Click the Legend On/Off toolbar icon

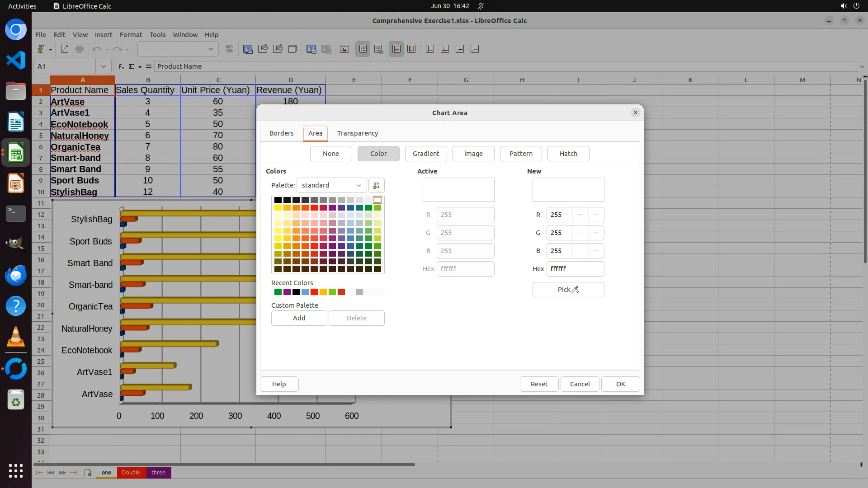[363, 49]
